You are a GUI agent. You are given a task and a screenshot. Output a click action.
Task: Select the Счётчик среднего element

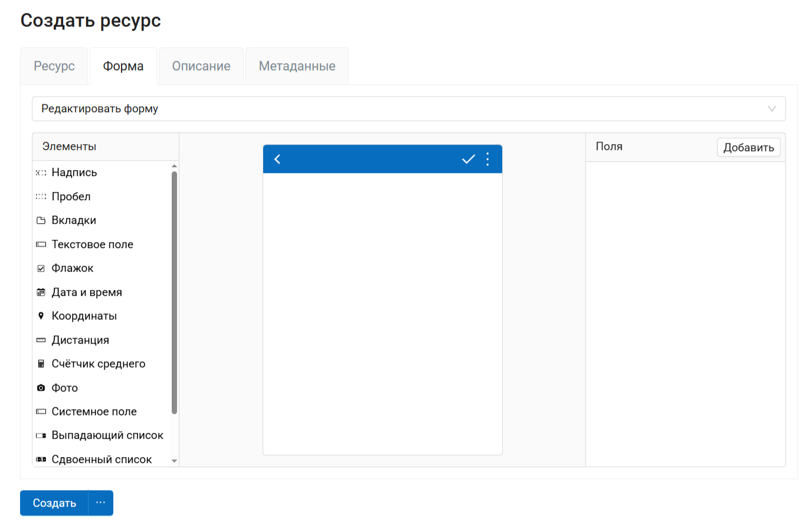click(x=98, y=363)
